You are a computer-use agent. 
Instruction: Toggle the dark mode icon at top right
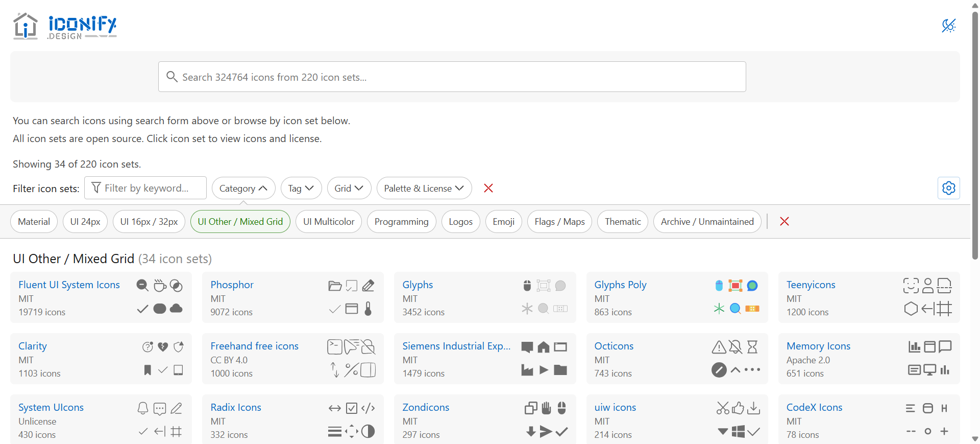(x=948, y=26)
